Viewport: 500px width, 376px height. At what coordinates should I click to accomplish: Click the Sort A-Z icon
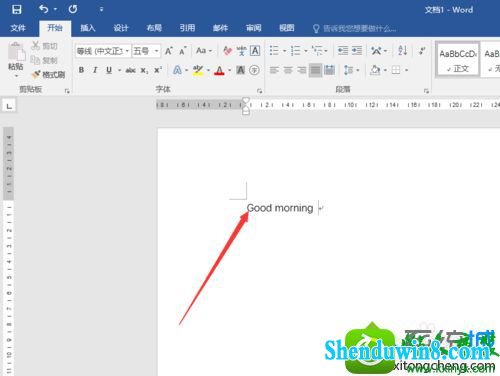pyautogui.click(x=403, y=51)
